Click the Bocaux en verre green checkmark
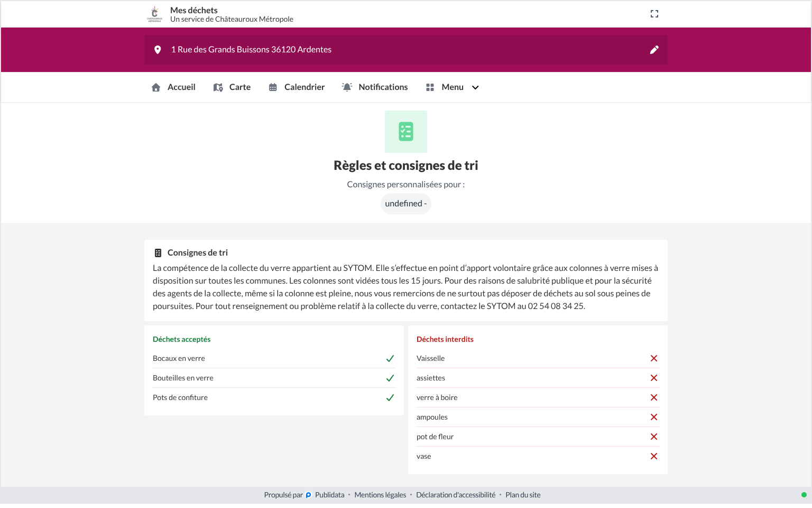 coord(390,359)
